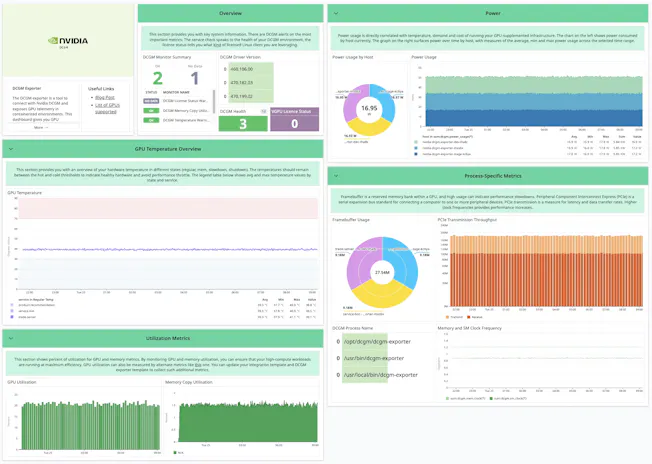Click the OK count in DCGM Monitor Summary
This screenshot has width=652, height=464.
click(157, 78)
